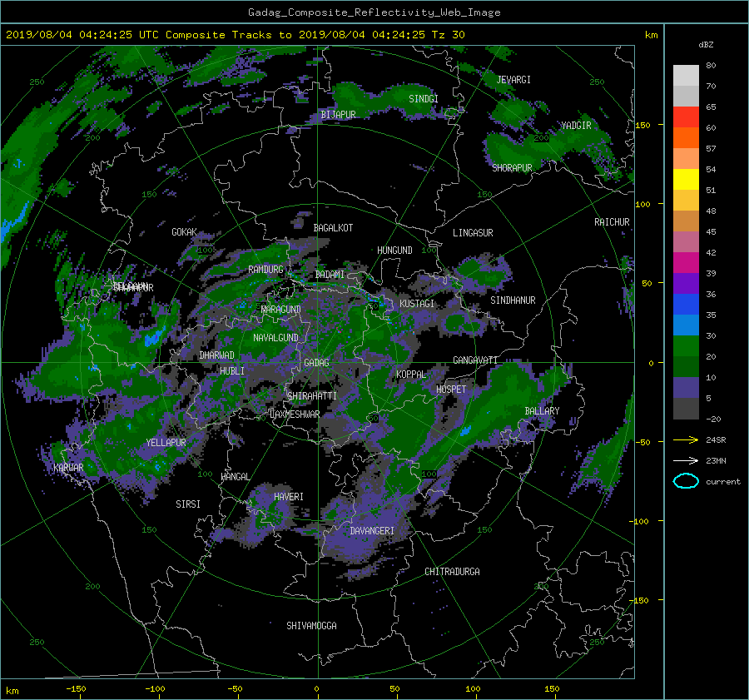Click the dBZ legend heading
This screenshot has width=749, height=700.
(x=706, y=45)
